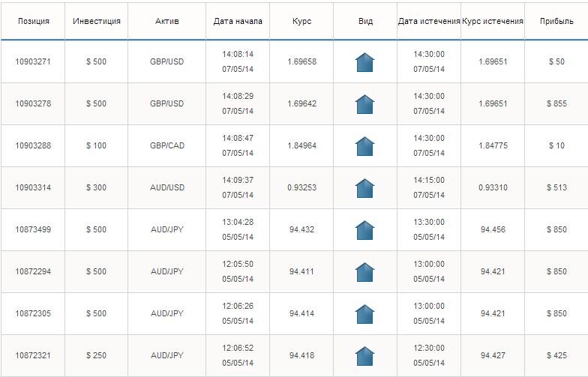This screenshot has width=588, height=377.
Task: Sort by the Инвестиция column header
Action: tap(96, 21)
